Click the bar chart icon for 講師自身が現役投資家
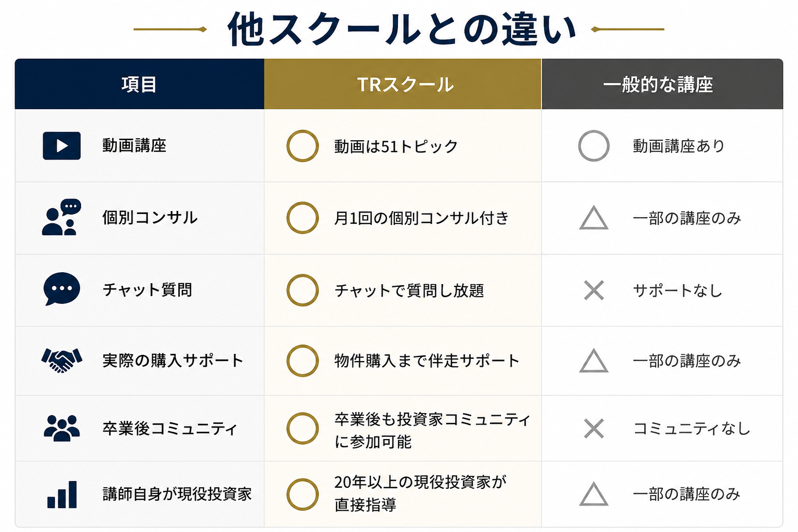798x532 pixels. 62,494
